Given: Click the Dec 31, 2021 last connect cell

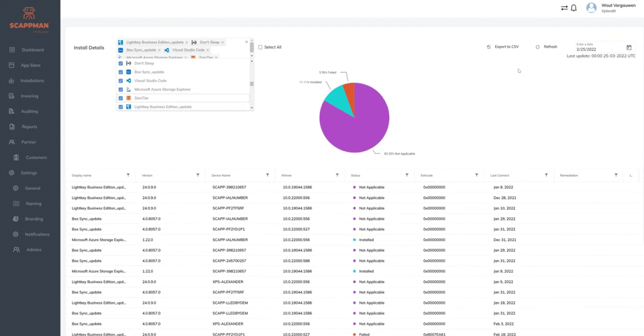Looking at the screenshot, I should pyautogui.click(x=505, y=240).
